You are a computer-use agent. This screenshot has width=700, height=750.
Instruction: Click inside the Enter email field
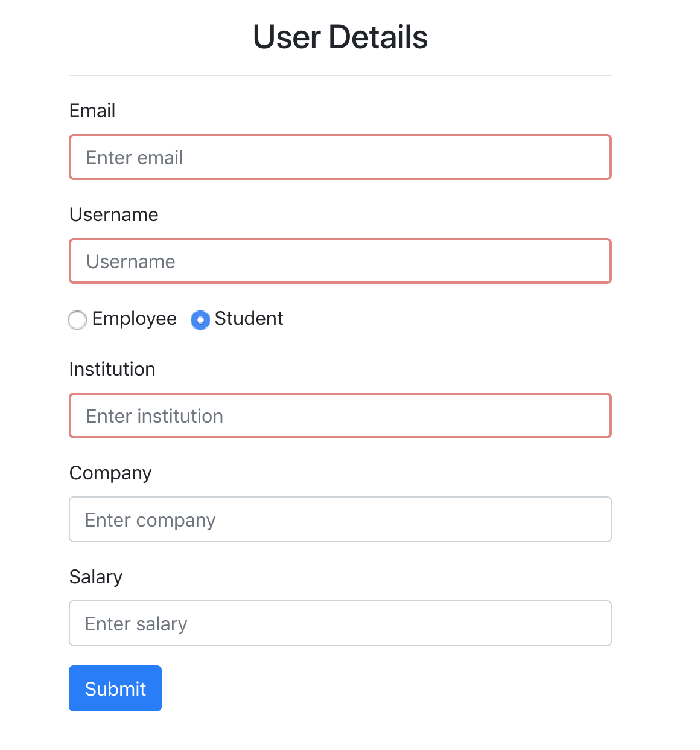tap(340, 157)
